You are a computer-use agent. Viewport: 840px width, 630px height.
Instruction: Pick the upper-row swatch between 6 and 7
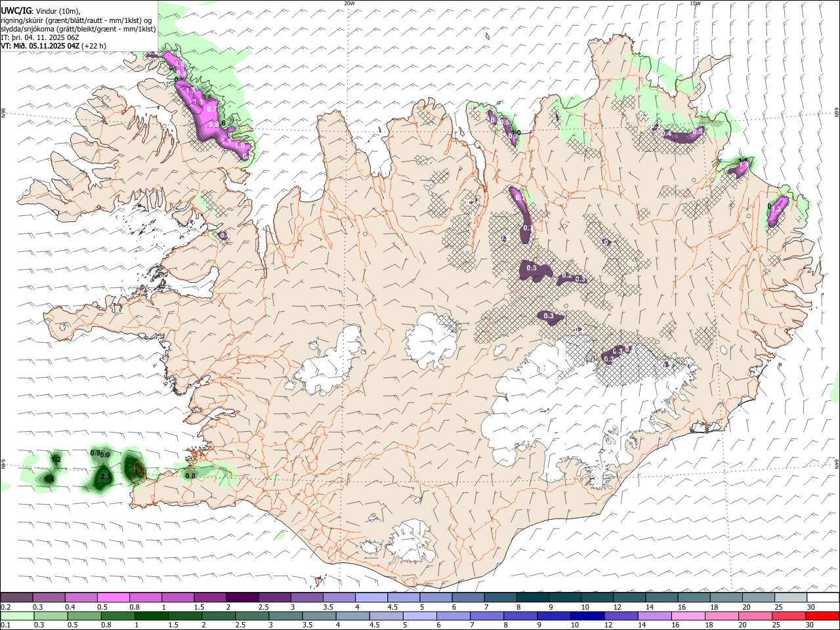click(x=468, y=598)
